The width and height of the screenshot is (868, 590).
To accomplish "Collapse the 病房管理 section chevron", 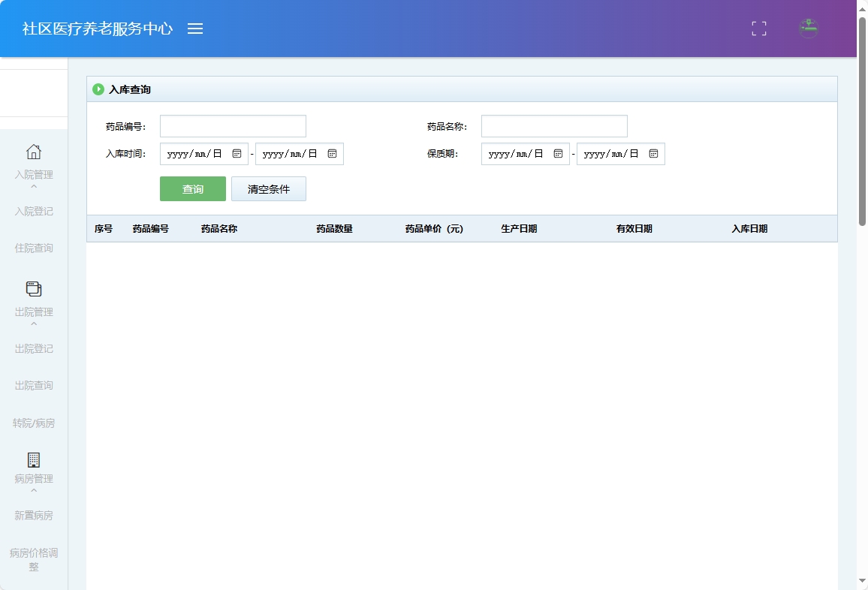I will click(33, 490).
